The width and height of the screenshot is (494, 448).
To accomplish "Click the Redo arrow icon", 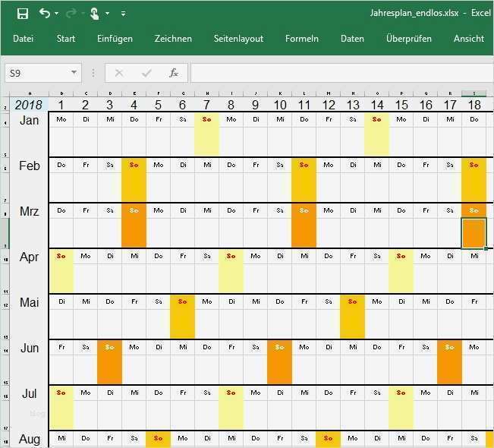I will [71, 13].
